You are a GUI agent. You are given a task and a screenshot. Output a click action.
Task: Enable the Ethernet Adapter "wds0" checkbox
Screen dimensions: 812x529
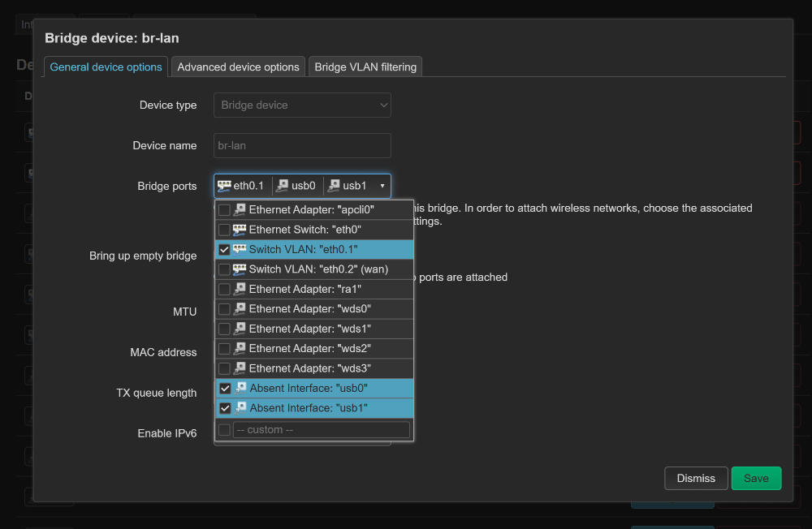point(224,309)
